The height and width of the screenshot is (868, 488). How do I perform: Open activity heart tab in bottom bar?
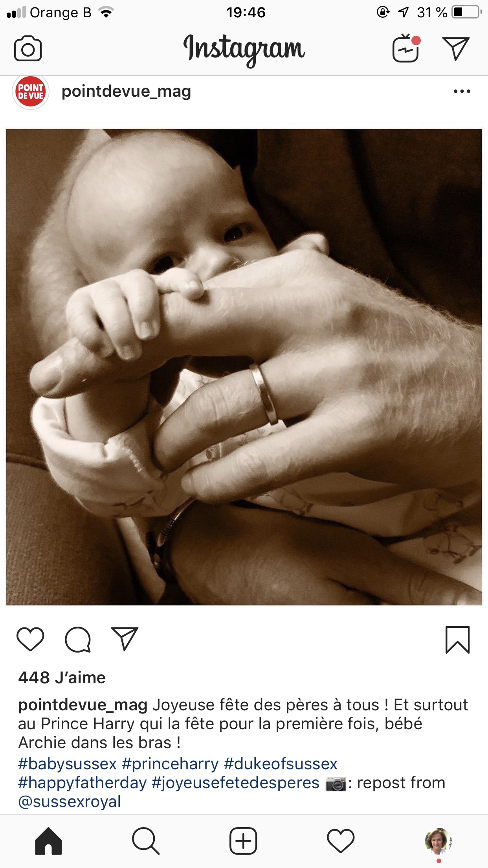pyautogui.click(x=341, y=841)
